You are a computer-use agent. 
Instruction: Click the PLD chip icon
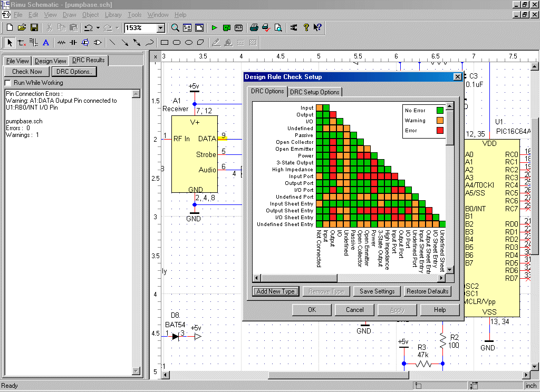click(x=238, y=28)
